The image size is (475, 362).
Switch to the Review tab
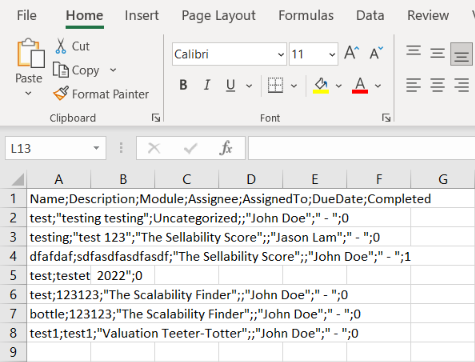(x=428, y=15)
